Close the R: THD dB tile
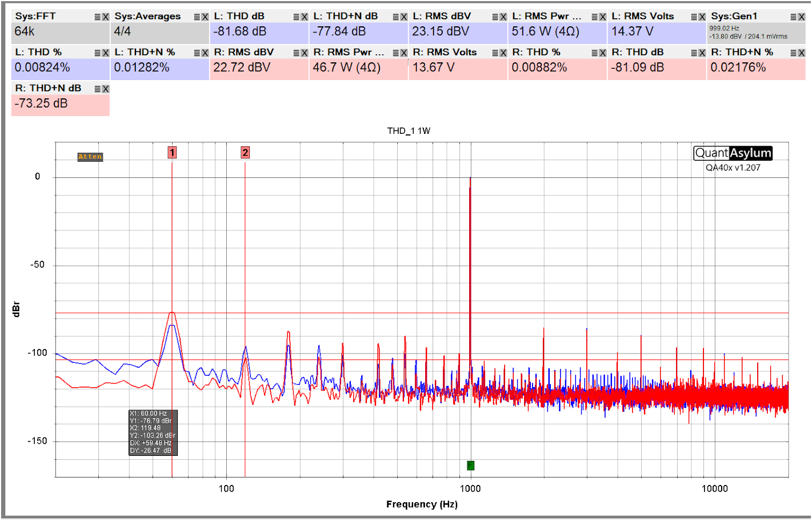The height and width of the screenshot is (521, 812). coord(702,53)
